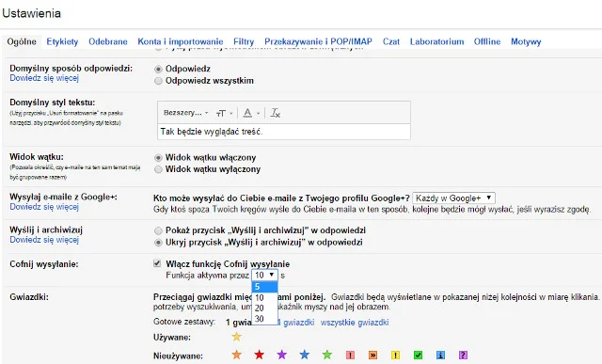Open the Laboratorium tab
602x364 pixels.
tap(436, 41)
